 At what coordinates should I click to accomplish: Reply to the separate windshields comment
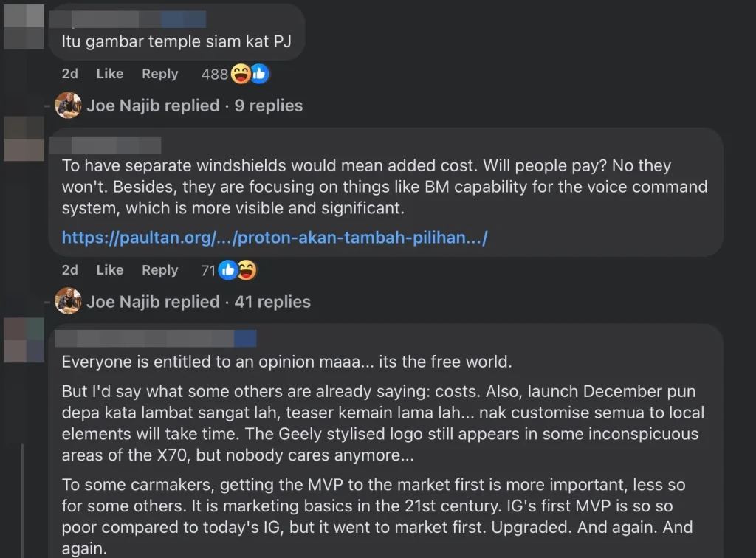tap(159, 270)
